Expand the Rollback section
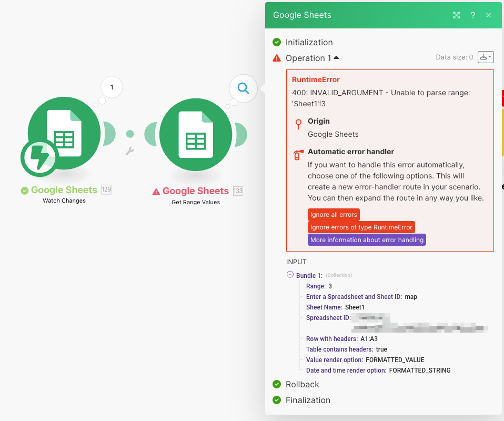This screenshot has width=504, height=421. [303, 384]
